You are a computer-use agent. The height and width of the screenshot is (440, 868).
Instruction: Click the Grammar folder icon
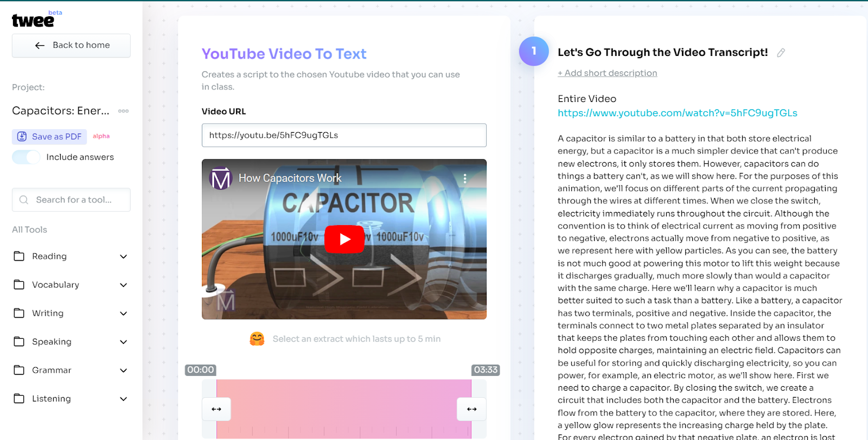[19, 370]
